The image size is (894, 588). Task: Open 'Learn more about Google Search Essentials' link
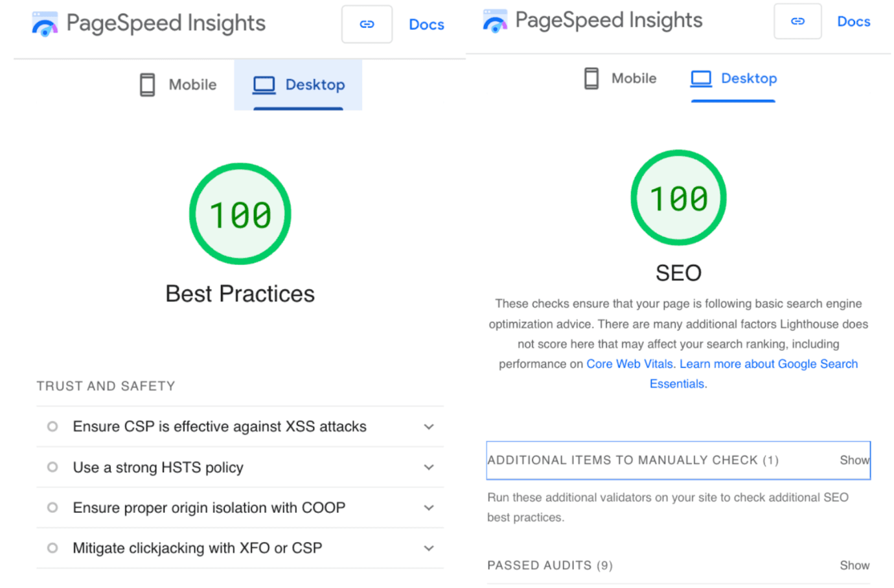tap(768, 364)
